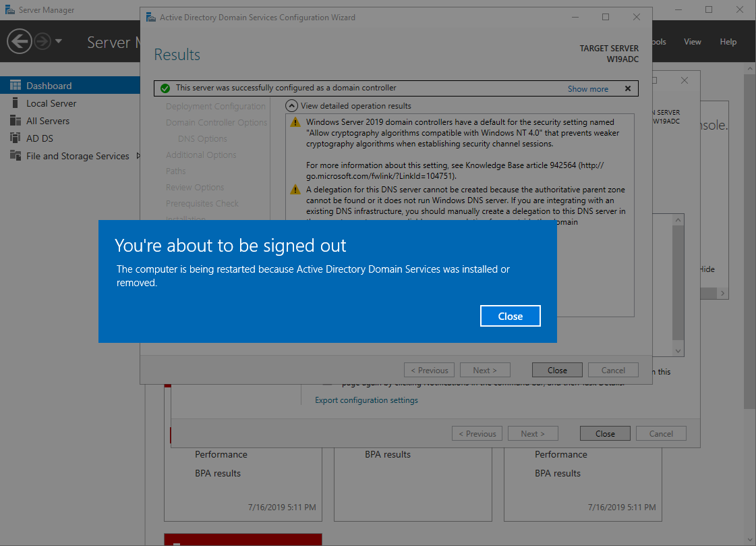Screen dimensions: 756x546
Task: Click the Paths wizard step
Action: click(x=175, y=171)
